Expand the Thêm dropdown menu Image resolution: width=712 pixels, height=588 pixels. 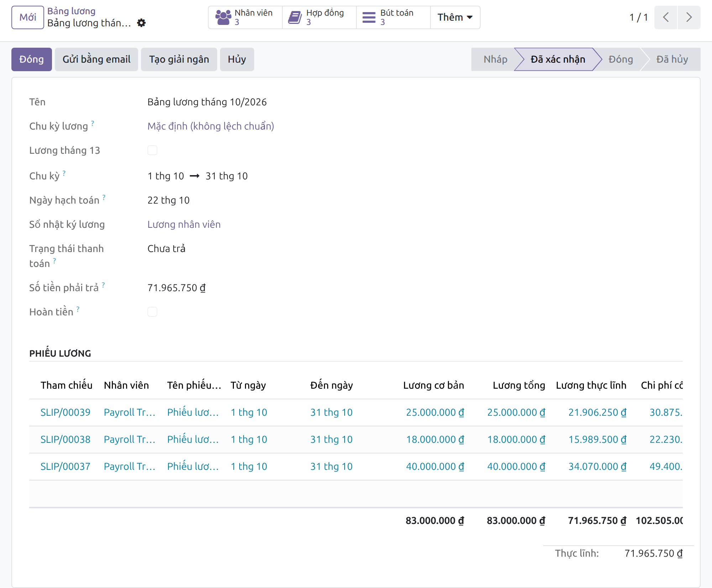pyautogui.click(x=455, y=17)
